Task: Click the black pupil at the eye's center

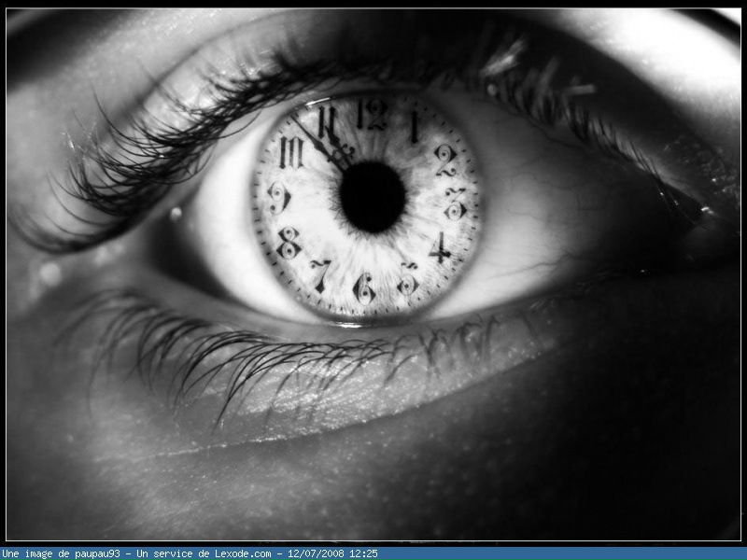Action: pos(372,196)
